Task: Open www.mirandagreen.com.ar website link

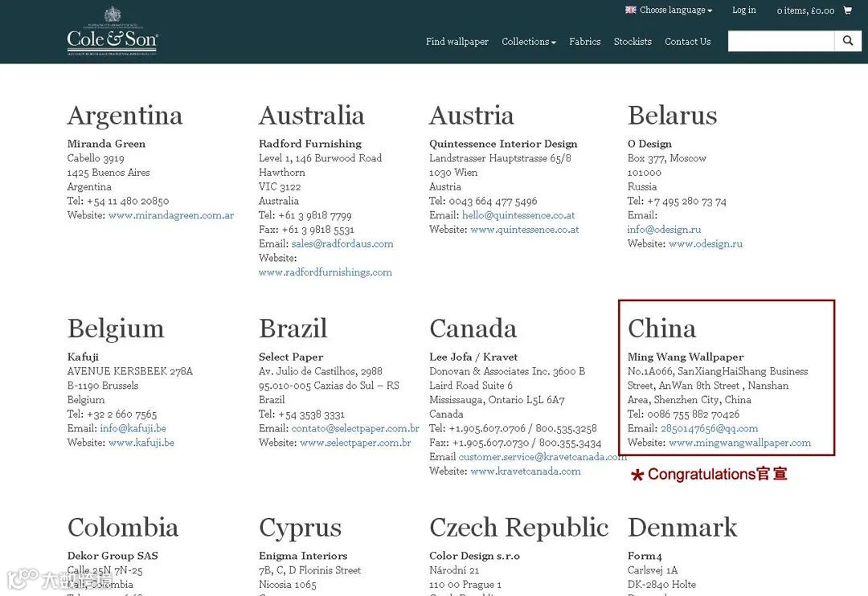Action: (171, 215)
